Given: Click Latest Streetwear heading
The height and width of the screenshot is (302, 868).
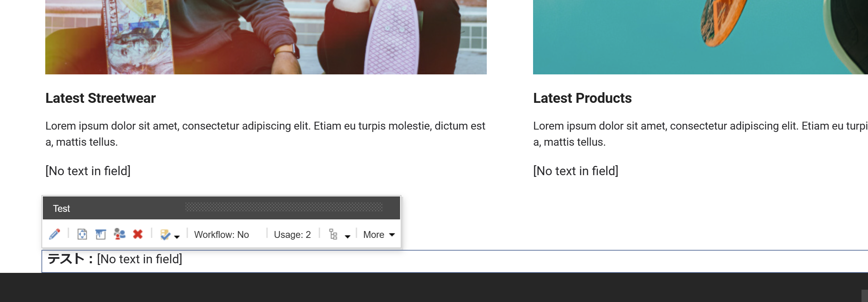Looking at the screenshot, I should 100,98.
